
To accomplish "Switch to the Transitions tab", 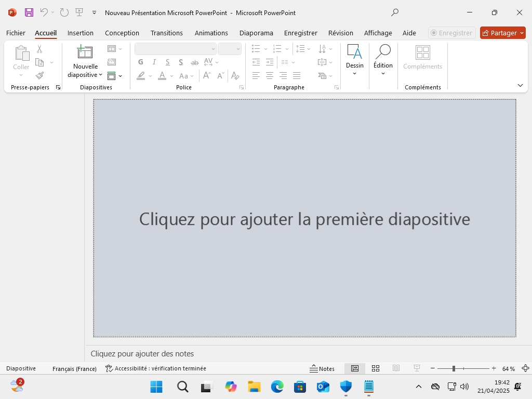I will 166,33.
